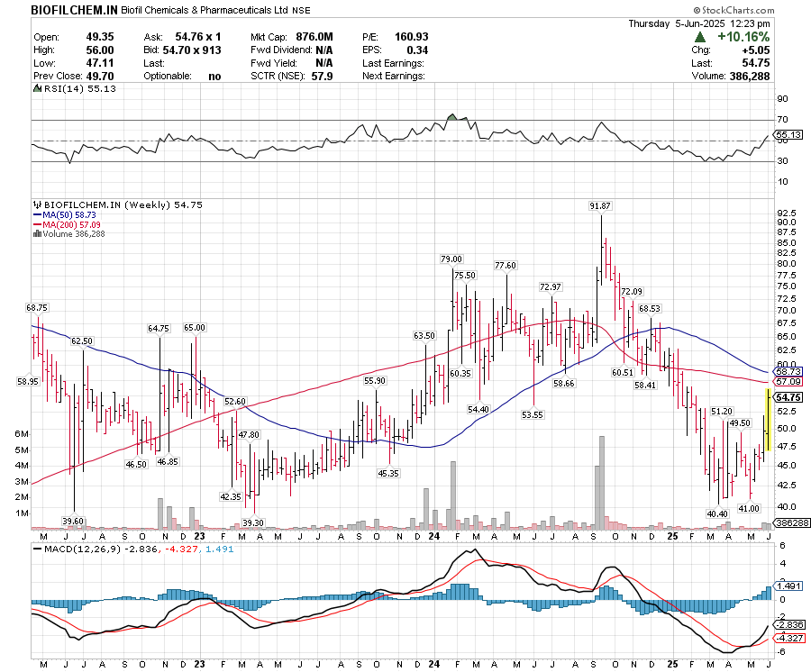This screenshot has height=672, width=811.
Task: Click the Mkt Cap value 876.0M
Action: click(x=314, y=37)
